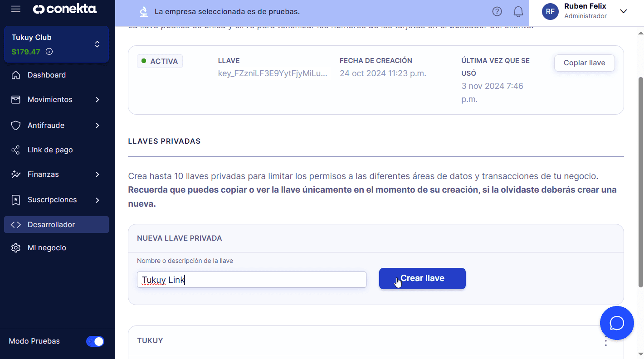Click the hamburger menu icon
The height and width of the screenshot is (359, 644).
pyautogui.click(x=16, y=10)
